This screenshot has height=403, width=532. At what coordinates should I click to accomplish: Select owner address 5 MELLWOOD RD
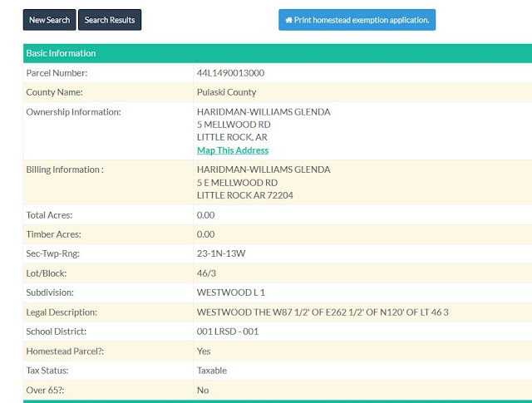234,125
